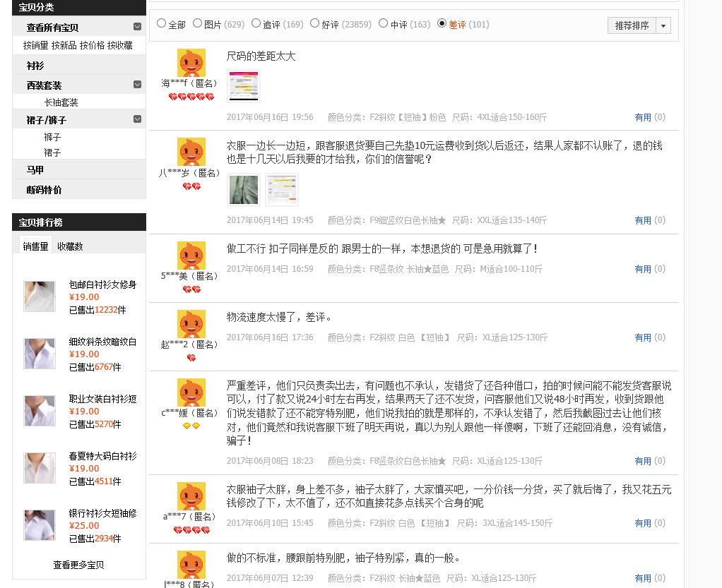This screenshot has height=588, width=722.
Task: Collapse the 裙子/裤子 category chevron
Action: tap(138, 117)
